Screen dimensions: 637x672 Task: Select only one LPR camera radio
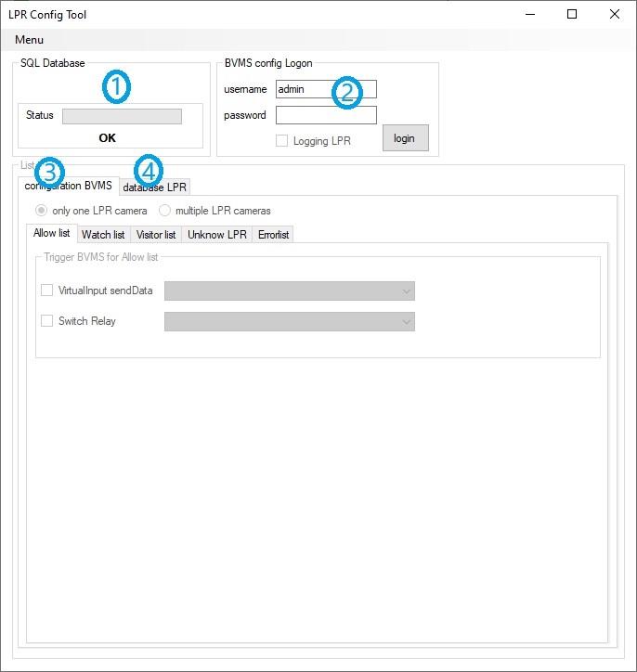41,211
